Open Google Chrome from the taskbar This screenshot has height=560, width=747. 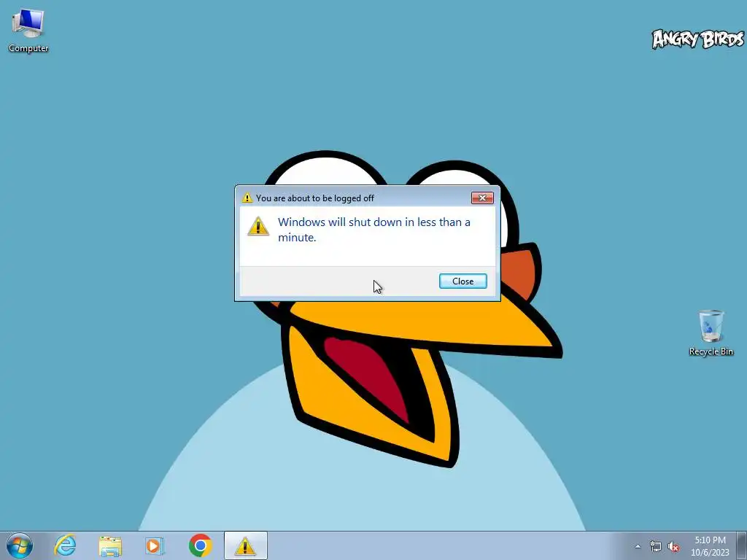pos(200,545)
